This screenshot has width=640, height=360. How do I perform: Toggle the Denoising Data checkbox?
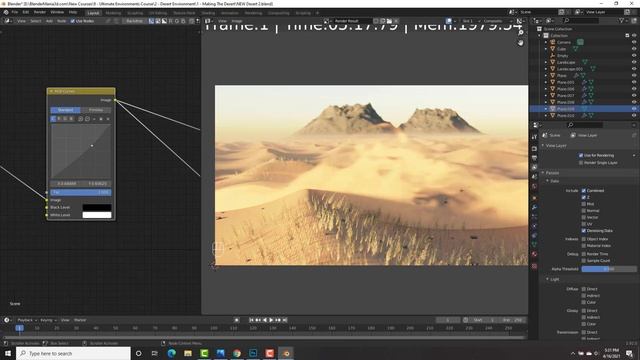pyautogui.click(x=584, y=231)
